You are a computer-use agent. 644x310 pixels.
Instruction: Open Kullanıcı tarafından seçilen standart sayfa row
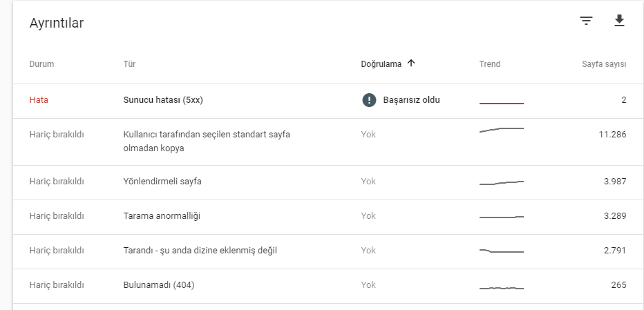pos(328,142)
